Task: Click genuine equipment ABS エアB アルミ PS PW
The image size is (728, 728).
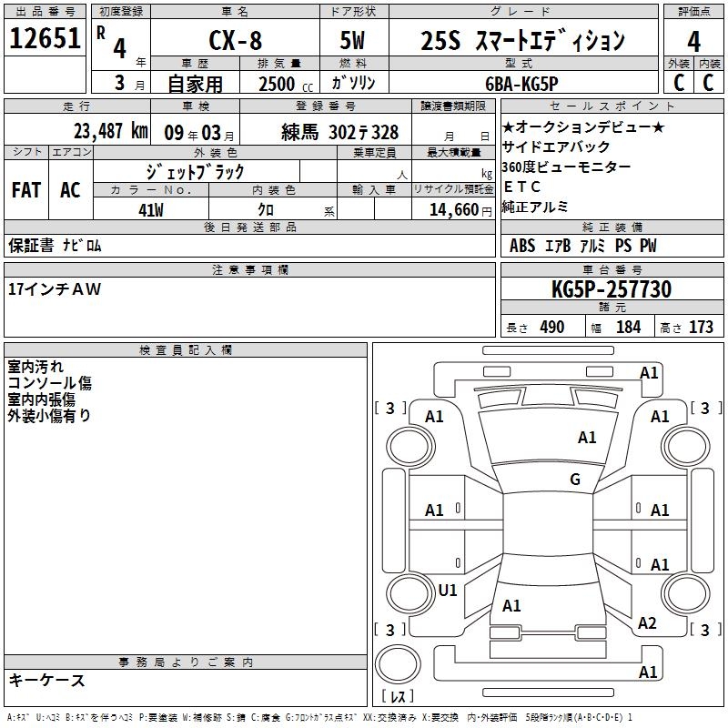Action: pyautogui.click(x=583, y=246)
